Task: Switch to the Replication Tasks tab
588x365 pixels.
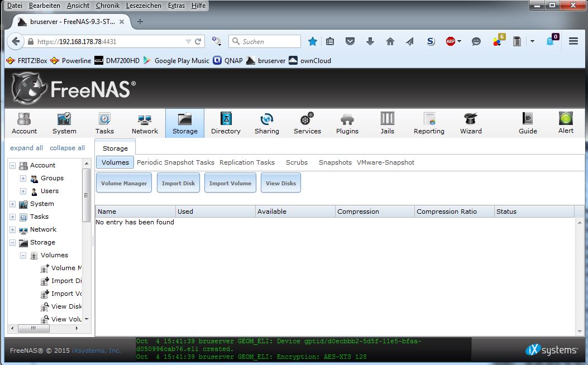Action: [247, 162]
